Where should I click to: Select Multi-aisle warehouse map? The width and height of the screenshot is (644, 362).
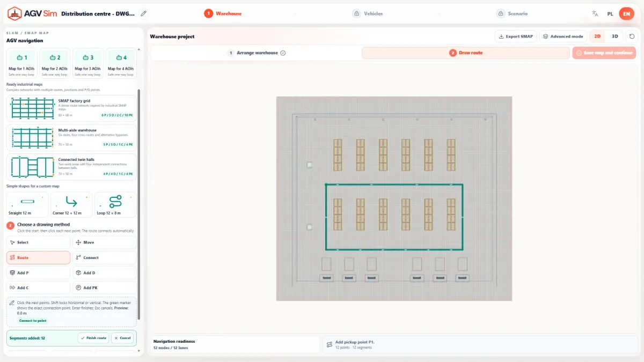tap(71, 137)
